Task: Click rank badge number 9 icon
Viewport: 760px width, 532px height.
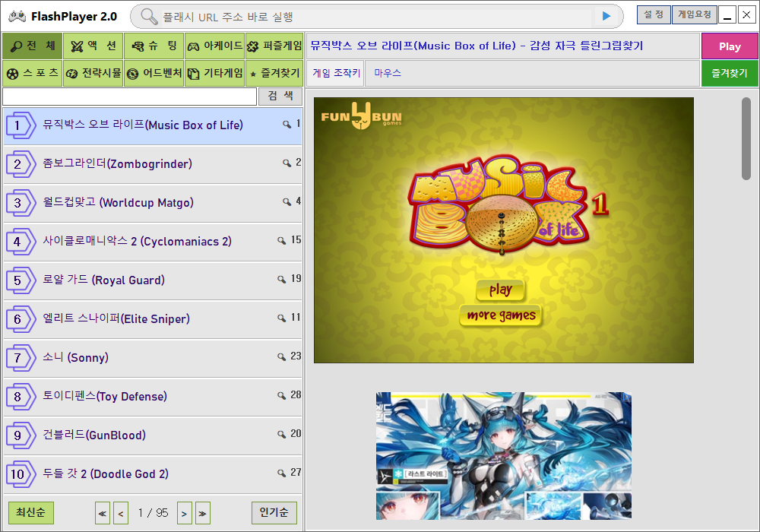Action: point(21,435)
